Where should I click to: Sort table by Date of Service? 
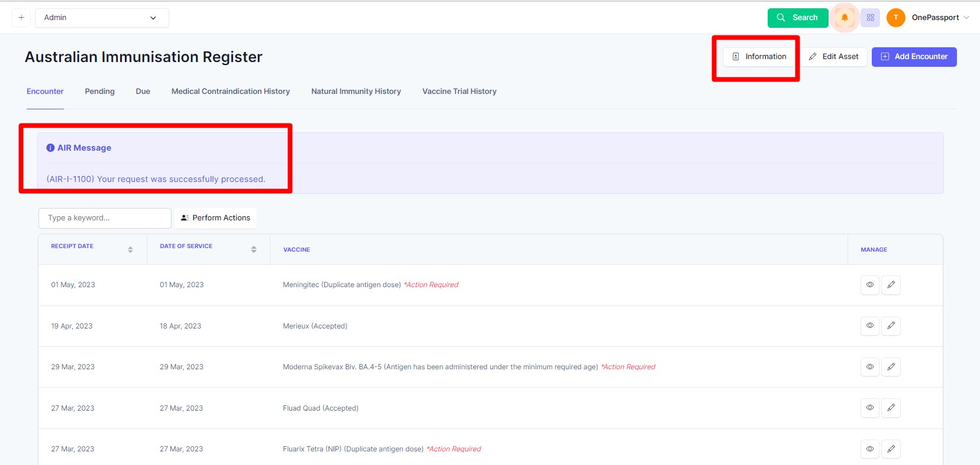pos(253,249)
